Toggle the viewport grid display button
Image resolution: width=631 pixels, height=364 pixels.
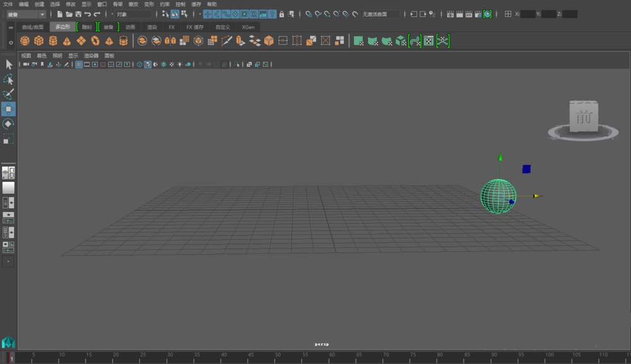[79, 64]
